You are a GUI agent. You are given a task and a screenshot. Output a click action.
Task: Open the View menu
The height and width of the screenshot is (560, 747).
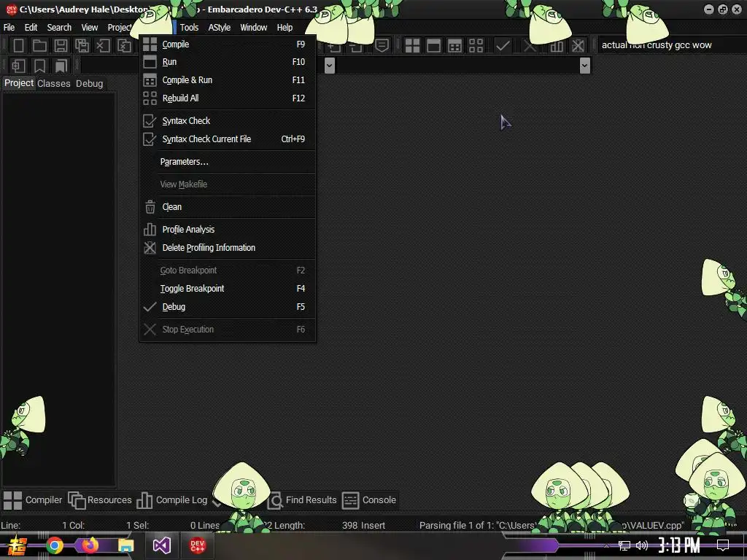pos(90,28)
